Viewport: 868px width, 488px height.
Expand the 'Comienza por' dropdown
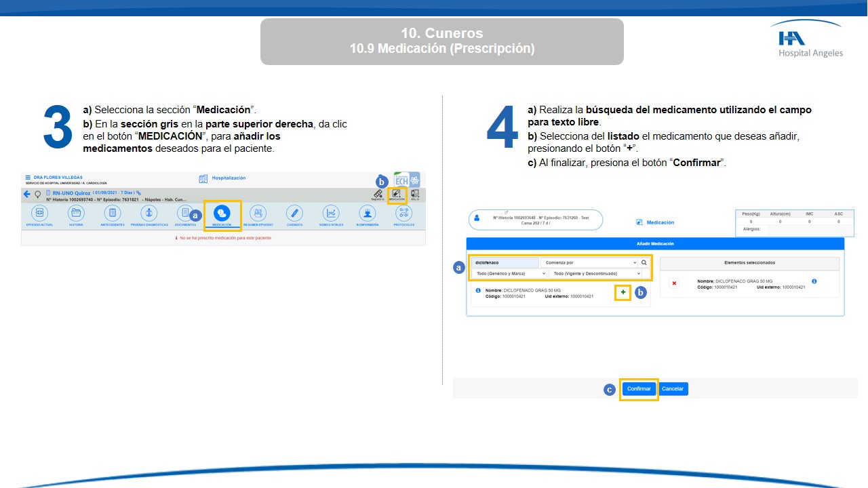590,262
